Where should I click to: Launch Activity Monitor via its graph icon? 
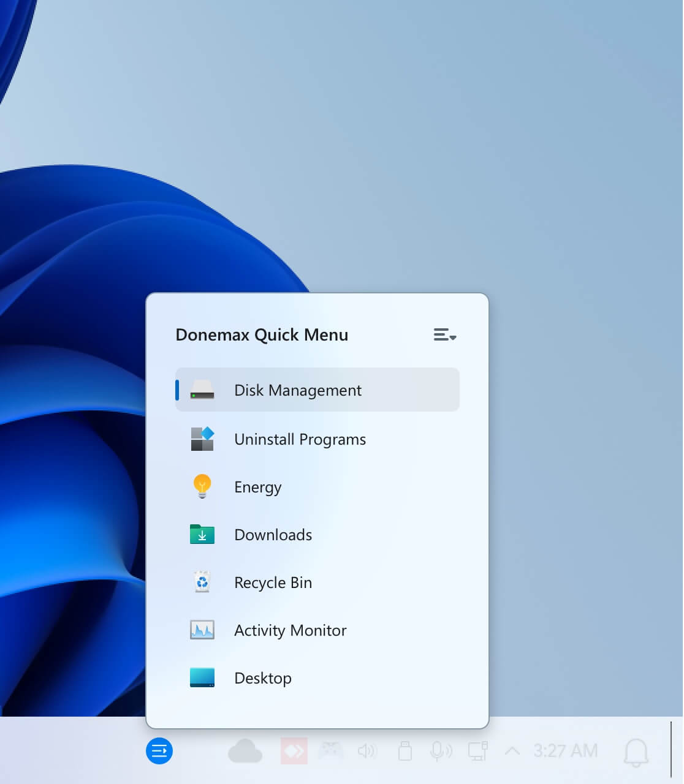click(x=202, y=630)
